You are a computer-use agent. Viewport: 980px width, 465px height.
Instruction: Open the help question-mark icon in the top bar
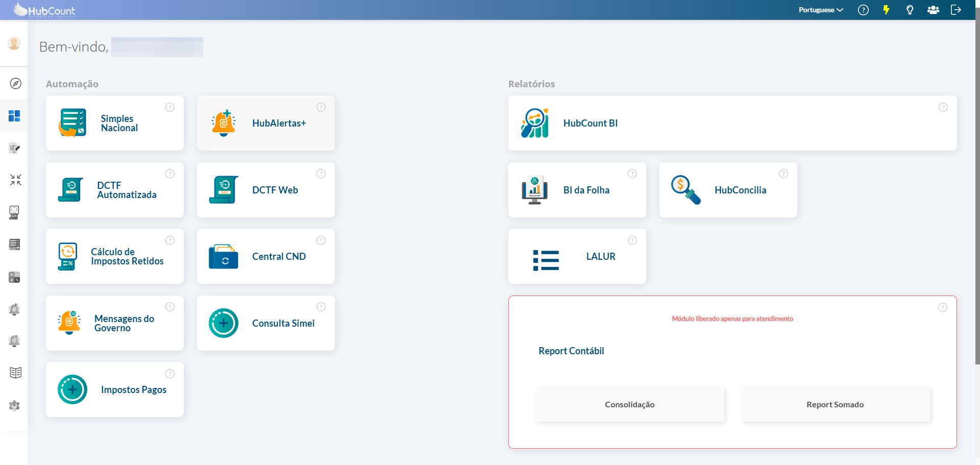pyautogui.click(x=863, y=10)
